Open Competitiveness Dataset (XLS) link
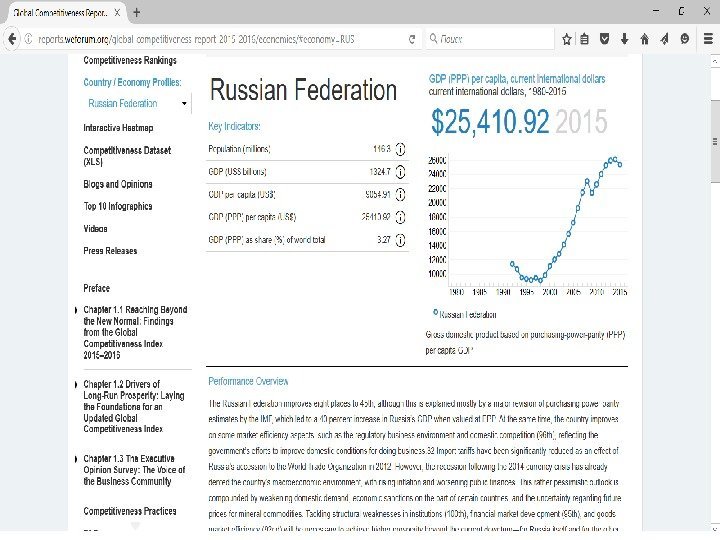This screenshot has width=720, height=540. coord(127,156)
